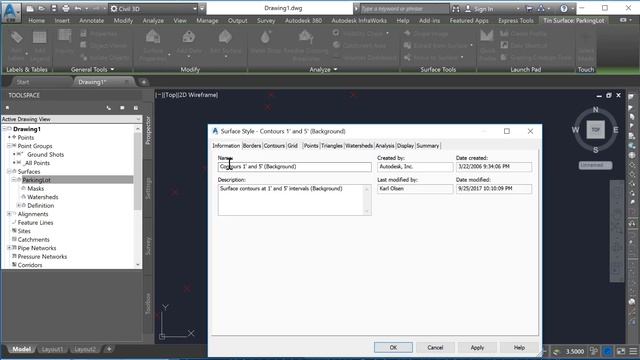This screenshot has width=640, height=360.
Task: Open the workspace Civil 3D dropdown
Action: [x=153, y=8]
